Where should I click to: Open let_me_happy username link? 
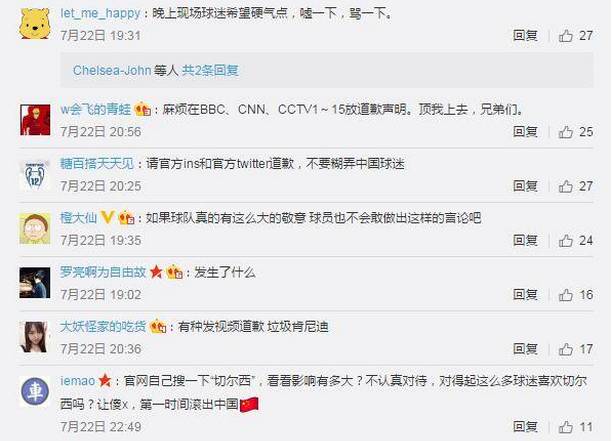(x=100, y=13)
